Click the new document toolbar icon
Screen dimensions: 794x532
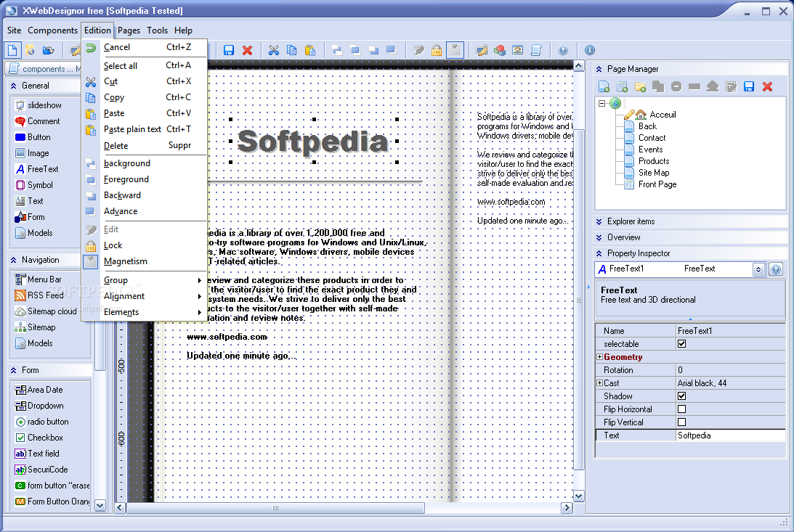pos(12,50)
